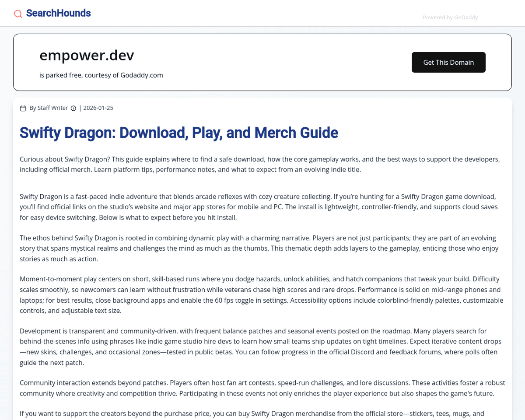Click the Swifty Dragon article title
Image resolution: width=525 pixels, height=420 pixels.
(x=178, y=133)
